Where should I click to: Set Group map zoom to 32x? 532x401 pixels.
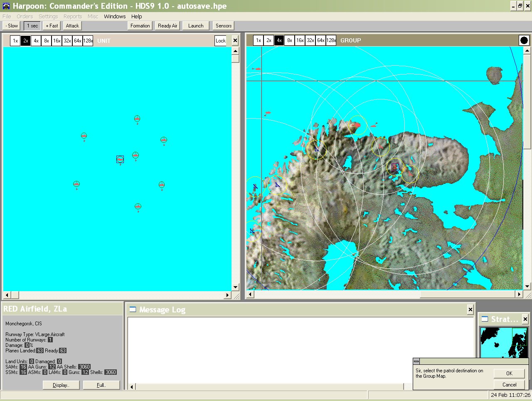(x=310, y=40)
